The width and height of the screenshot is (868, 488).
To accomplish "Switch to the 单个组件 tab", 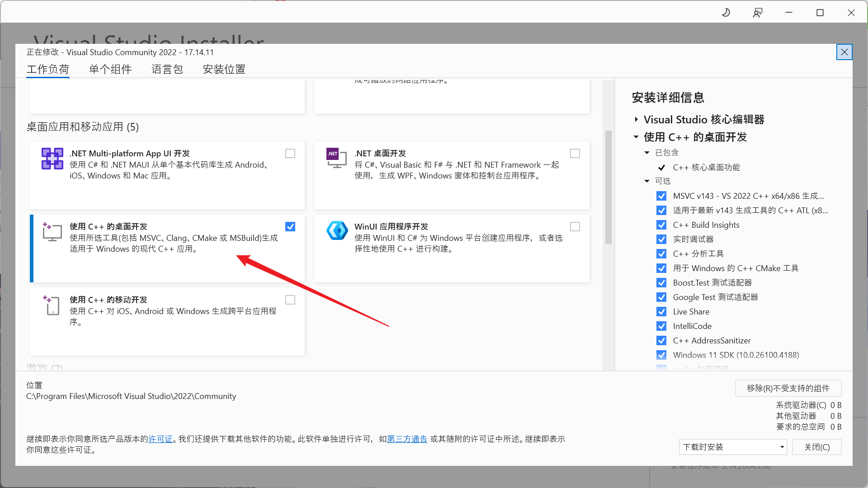I will [x=110, y=69].
